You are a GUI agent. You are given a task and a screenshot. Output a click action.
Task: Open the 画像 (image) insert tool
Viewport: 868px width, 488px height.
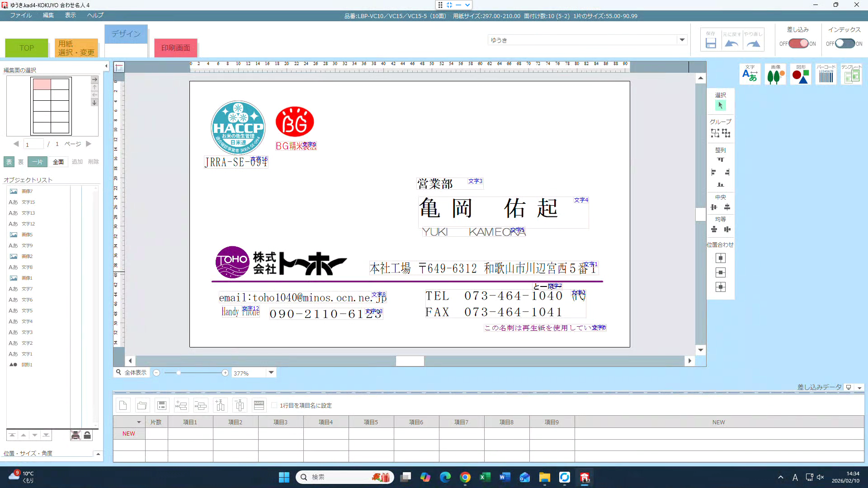point(775,74)
